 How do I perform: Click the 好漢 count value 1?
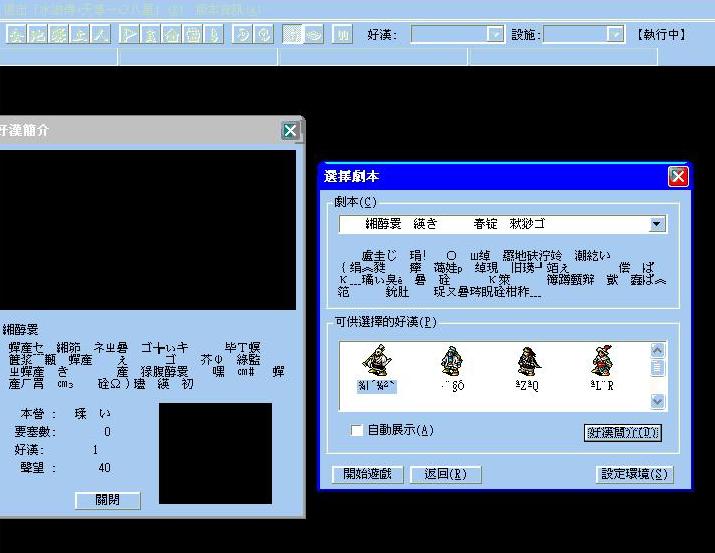click(x=95, y=450)
